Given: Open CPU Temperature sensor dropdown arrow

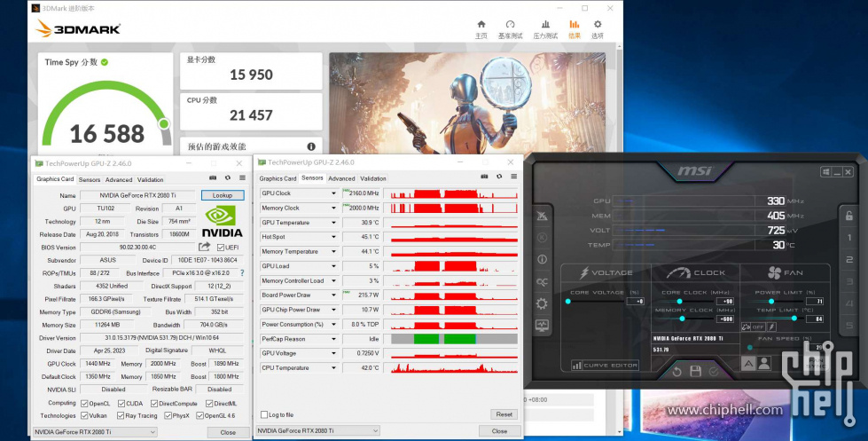Looking at the screenshot, I should tap(333, 368).
